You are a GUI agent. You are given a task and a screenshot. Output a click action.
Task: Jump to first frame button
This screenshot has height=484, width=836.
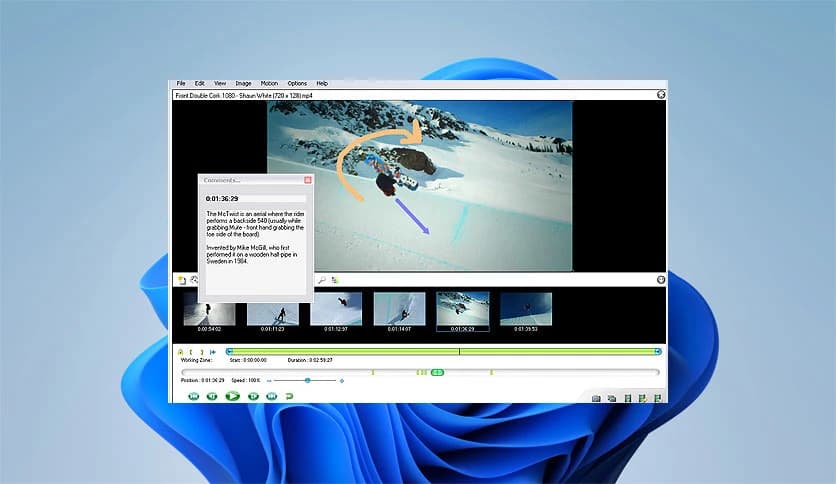click(x=194, y=396)
